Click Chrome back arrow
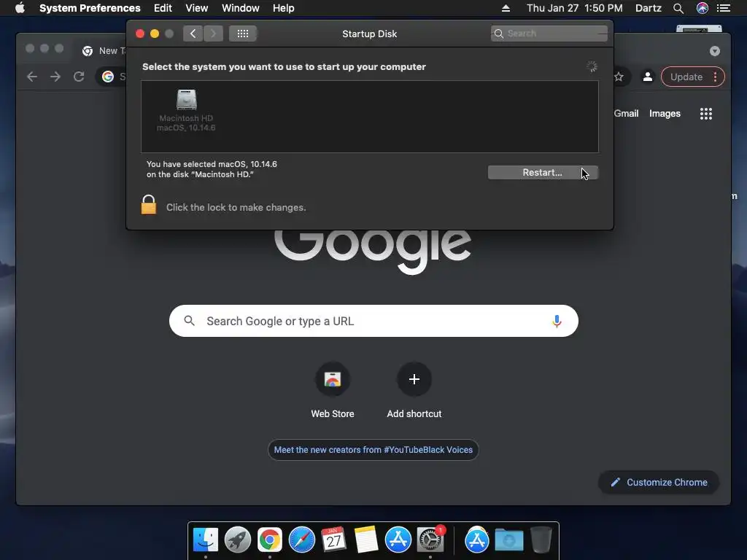747x560 pixels. tap(32, 77)
